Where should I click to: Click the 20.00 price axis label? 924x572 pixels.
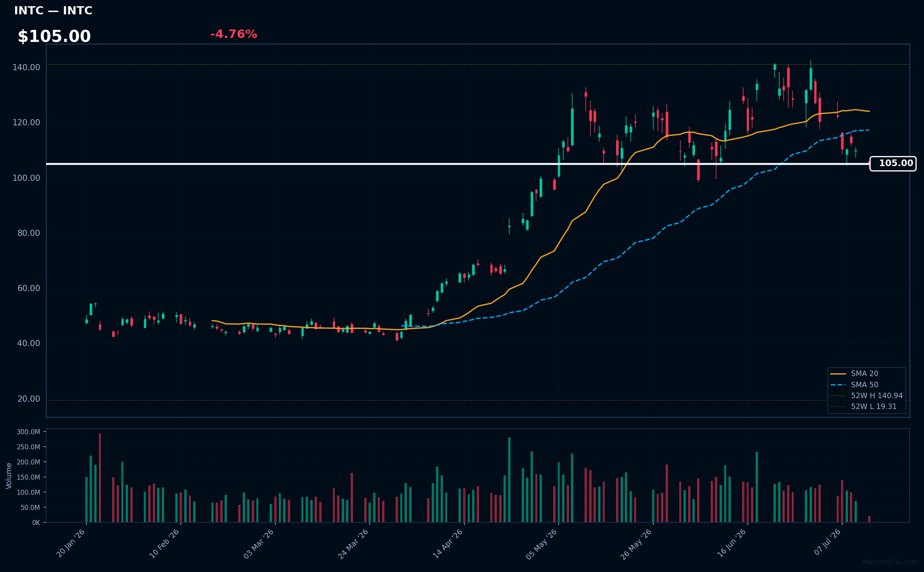coord(29,399)
